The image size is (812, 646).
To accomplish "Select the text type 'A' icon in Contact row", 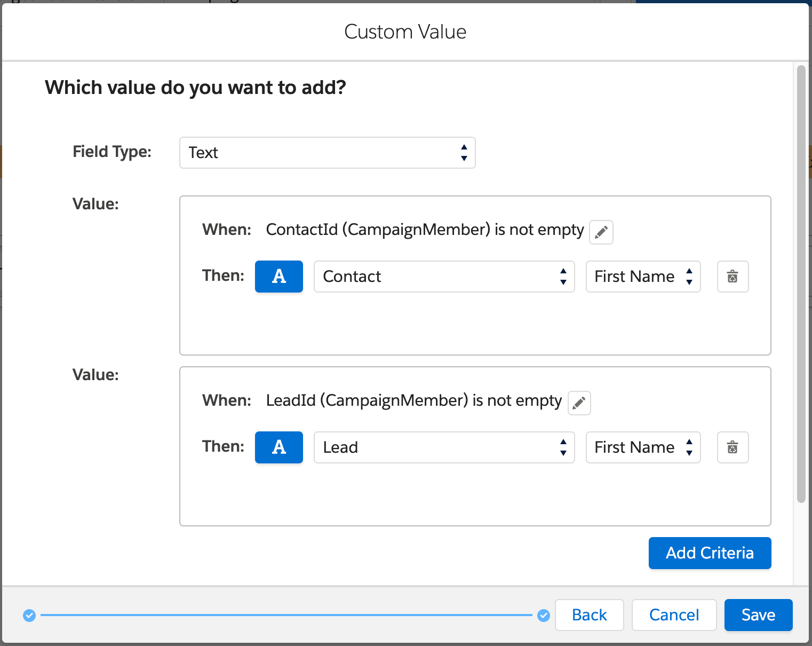I will pyautogui.click(x=278, y=277).
